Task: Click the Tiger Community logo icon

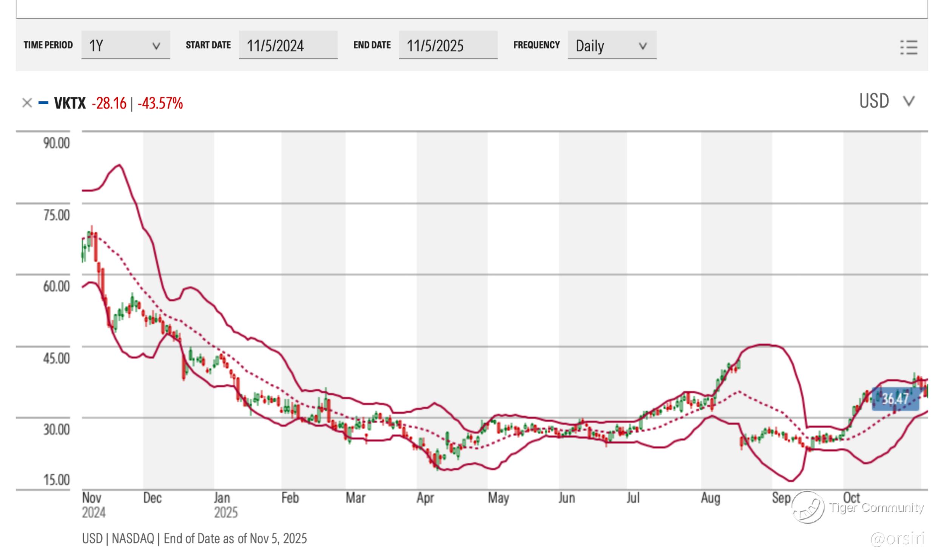Action: [808, 507]
